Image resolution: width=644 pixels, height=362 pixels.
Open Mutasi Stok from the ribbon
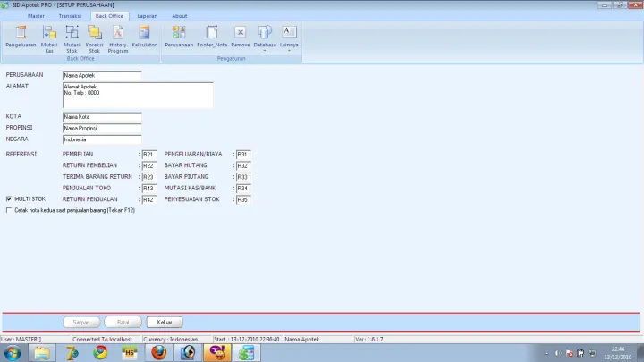click(72, 39)
